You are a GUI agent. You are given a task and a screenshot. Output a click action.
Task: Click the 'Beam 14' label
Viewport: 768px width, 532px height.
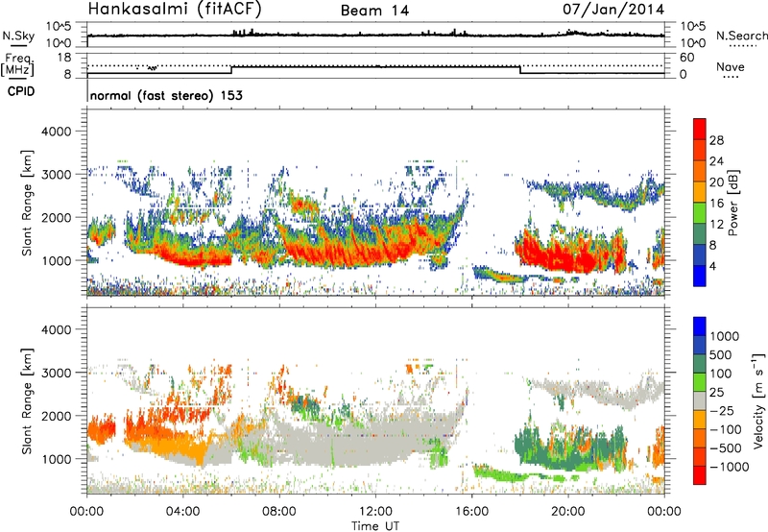374,11
